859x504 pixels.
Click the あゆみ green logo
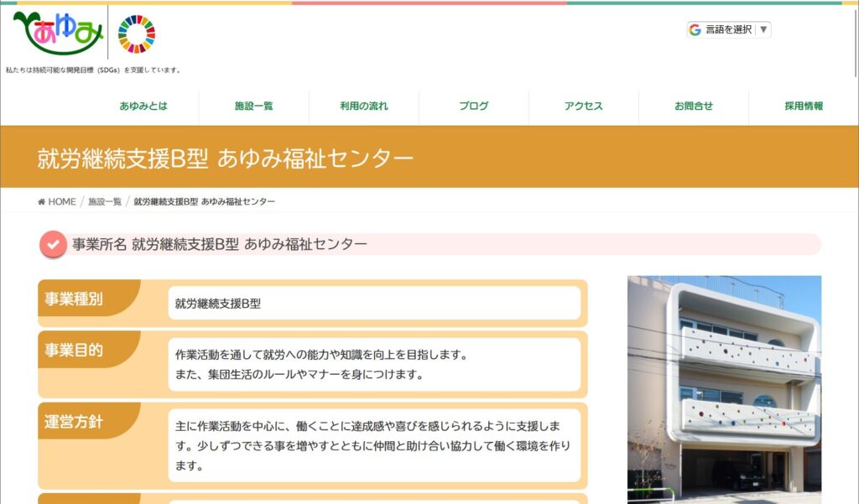click(x=58, y=33)
